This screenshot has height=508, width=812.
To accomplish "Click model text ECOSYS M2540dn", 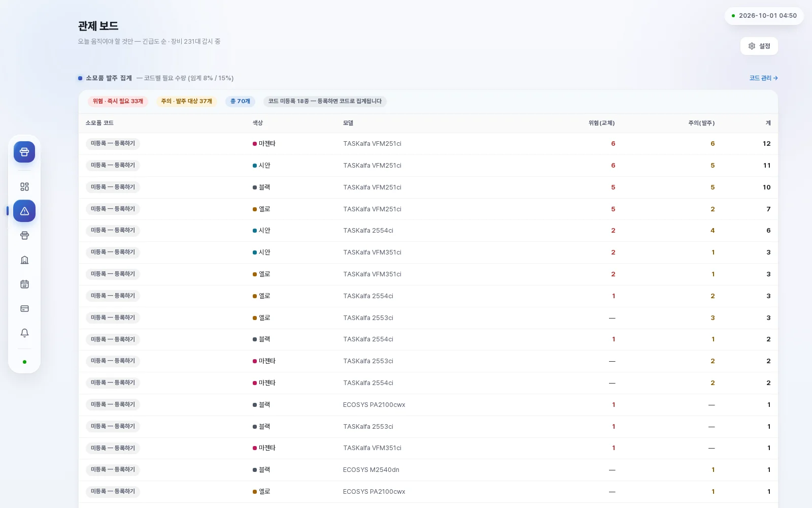I will click(x=371, y=470).
